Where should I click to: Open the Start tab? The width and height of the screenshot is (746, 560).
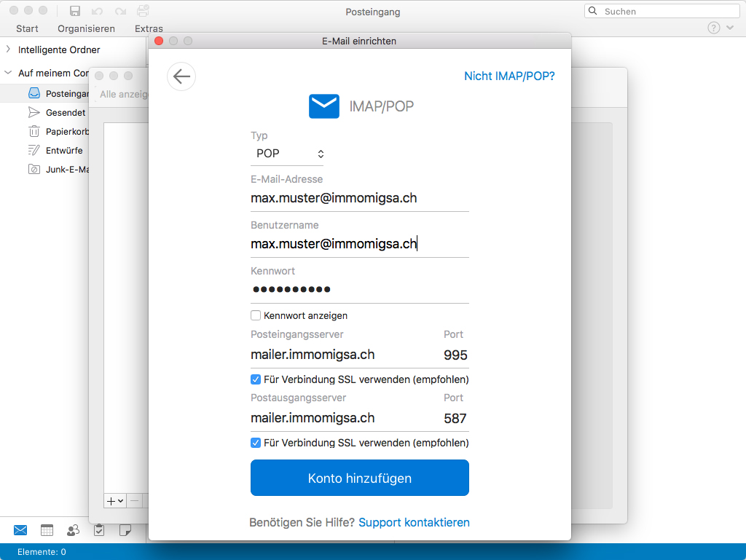tap(27, 28)
